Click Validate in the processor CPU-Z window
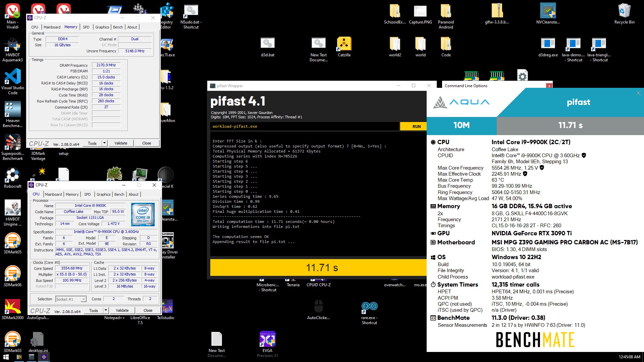Screen dimensions: 644x362 [x=122, y=310]
